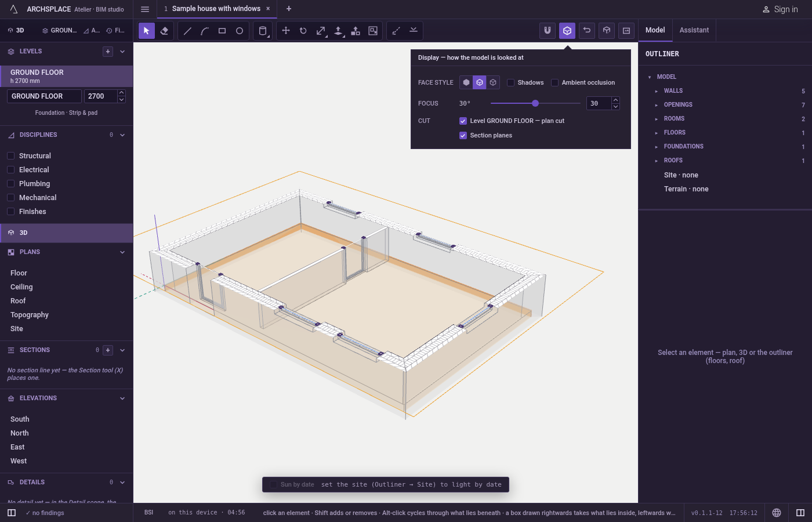The height and width of the screenshot is (522, 812).
Task: Open the South elevation
Action: click(x=20, y=419)
